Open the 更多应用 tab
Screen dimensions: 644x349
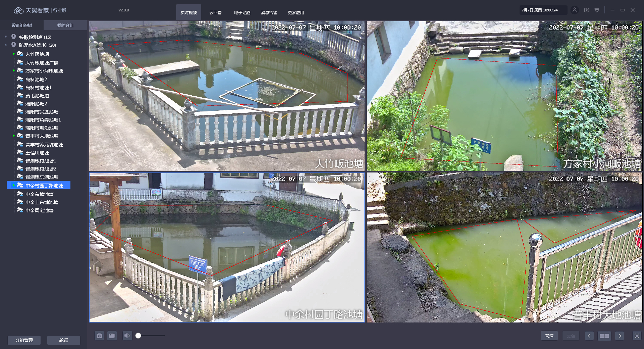[296, 12]
